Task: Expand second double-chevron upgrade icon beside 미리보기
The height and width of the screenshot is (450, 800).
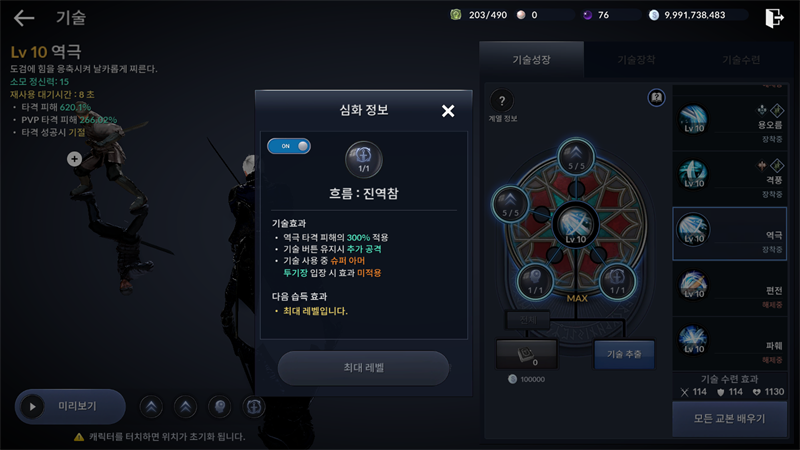Action: coord(185,407)
